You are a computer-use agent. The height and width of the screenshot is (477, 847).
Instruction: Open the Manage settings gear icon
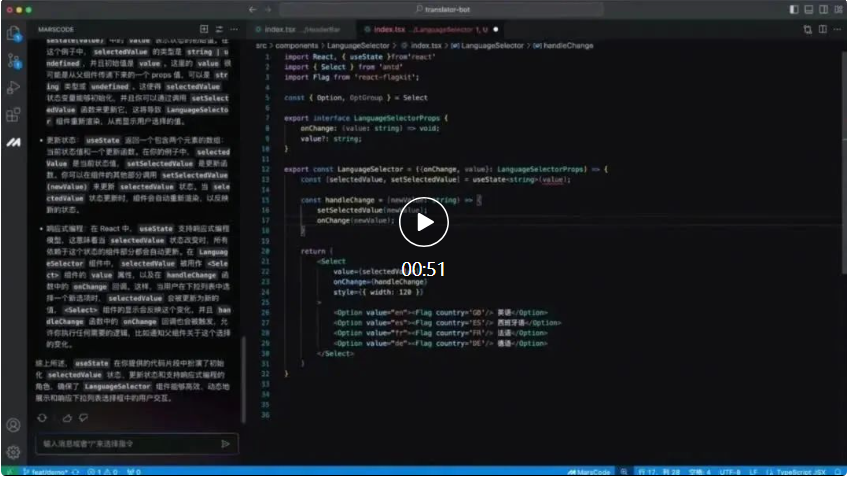(14, 451)
